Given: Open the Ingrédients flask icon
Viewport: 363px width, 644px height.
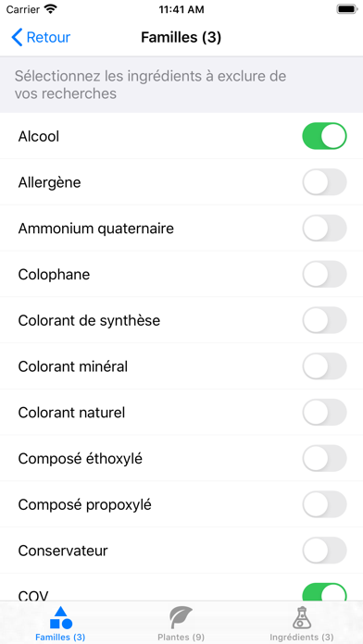Looking at the screenshot, I should pyautogui.click(x=302, y=617).
